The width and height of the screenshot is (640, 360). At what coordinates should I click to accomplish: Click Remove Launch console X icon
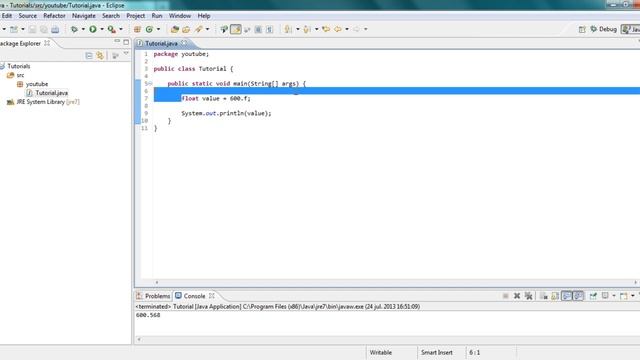click(x=517, y=296)
